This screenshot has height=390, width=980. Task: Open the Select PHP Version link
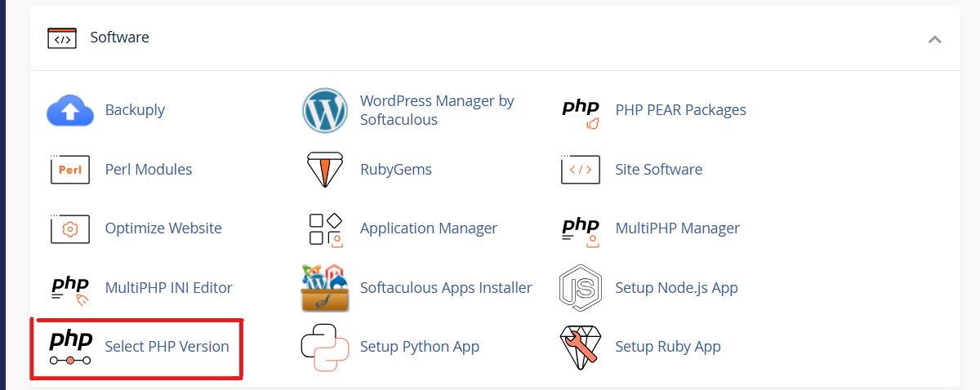tap(167, 347)
